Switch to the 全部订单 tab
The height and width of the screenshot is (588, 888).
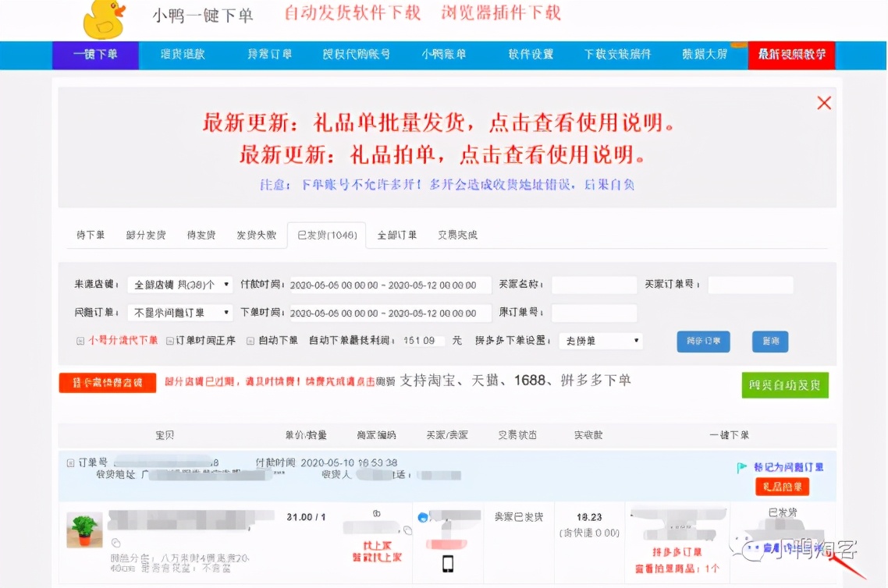396,235
